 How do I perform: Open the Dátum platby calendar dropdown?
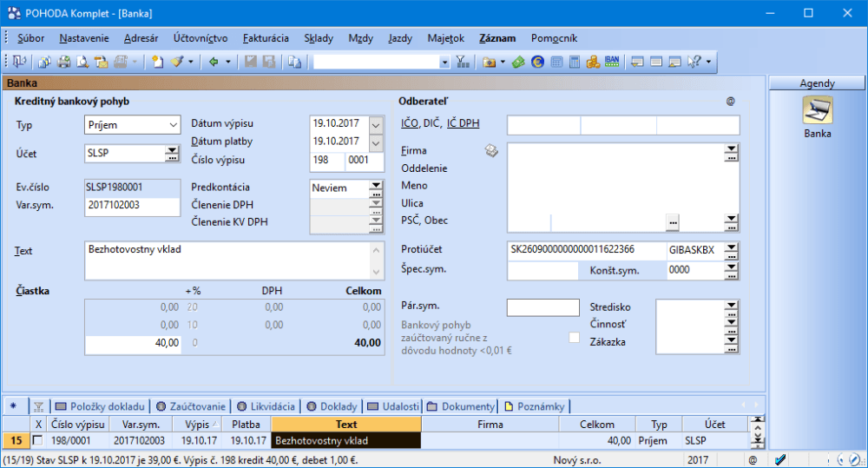pyautogui.click(x=376, y=143)
